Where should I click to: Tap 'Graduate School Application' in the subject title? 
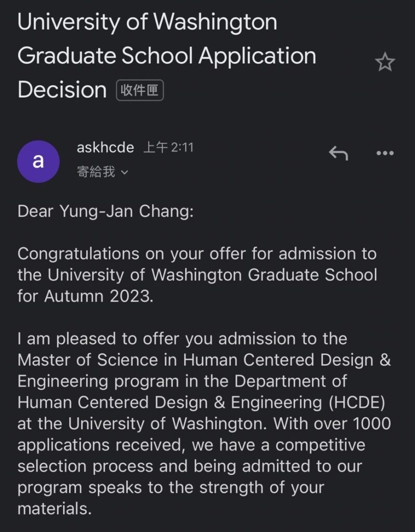(167, 56)
